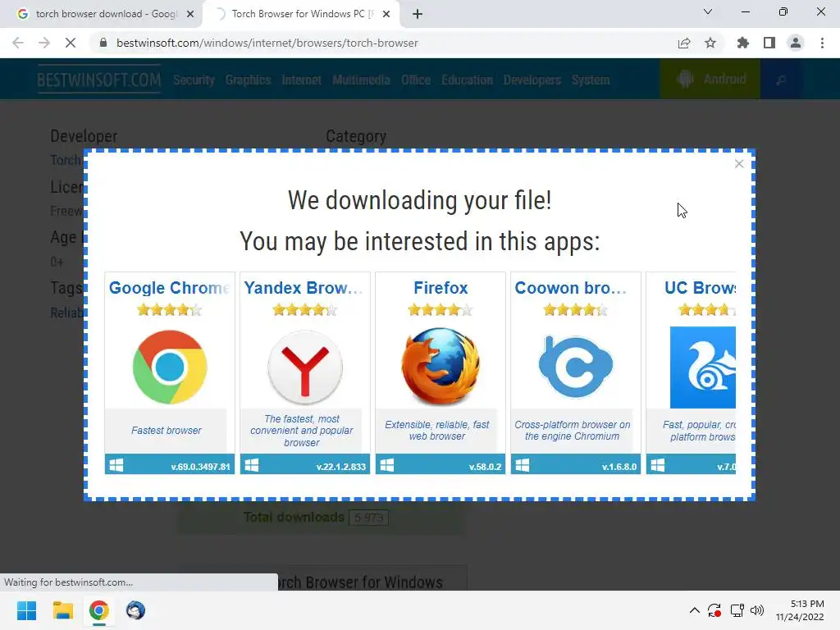840x630 pixels.
Task: Close the download popup with the X
Action: [x=739, y=164]
